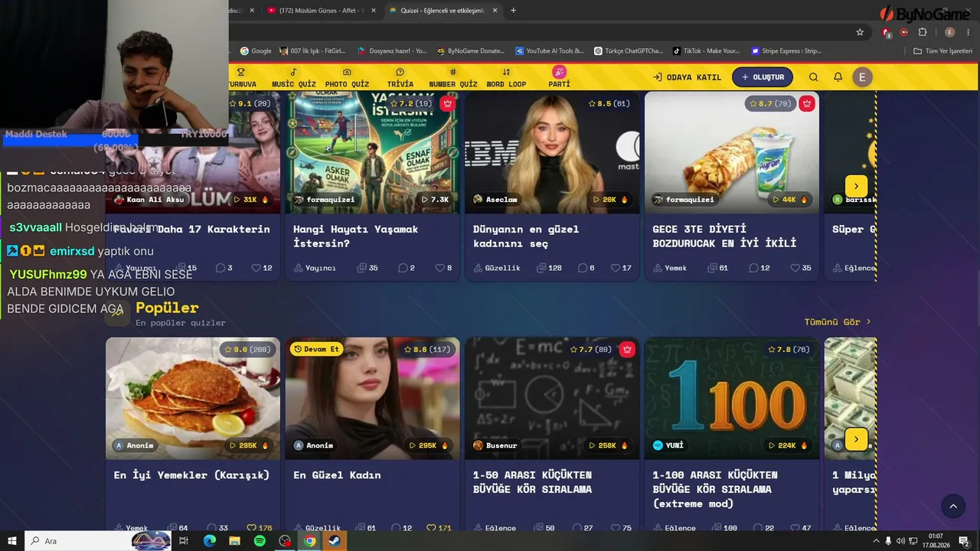Open notifications bell icon

[x=838, y=77]
